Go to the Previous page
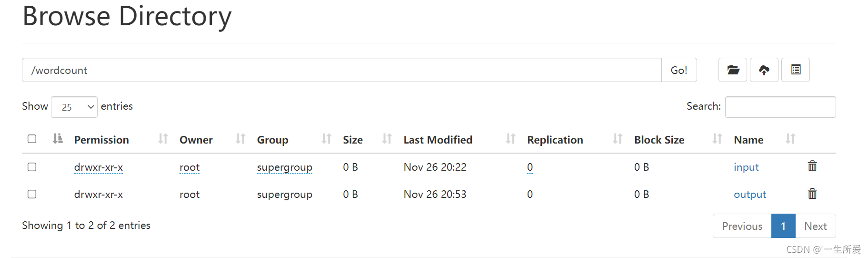This screenshot has width=868, height=258. pyautogui.click(x=742, y=226)
